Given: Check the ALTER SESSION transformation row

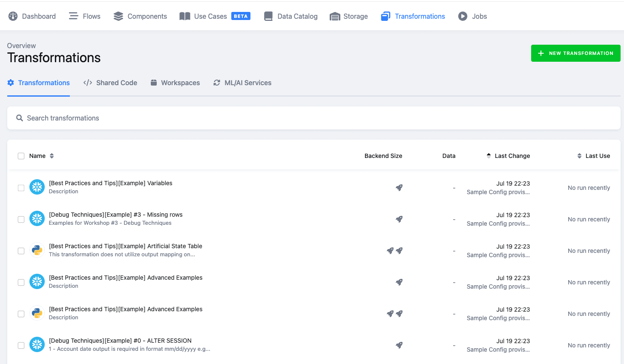Looking at the screenshot, I should (21, 345).
